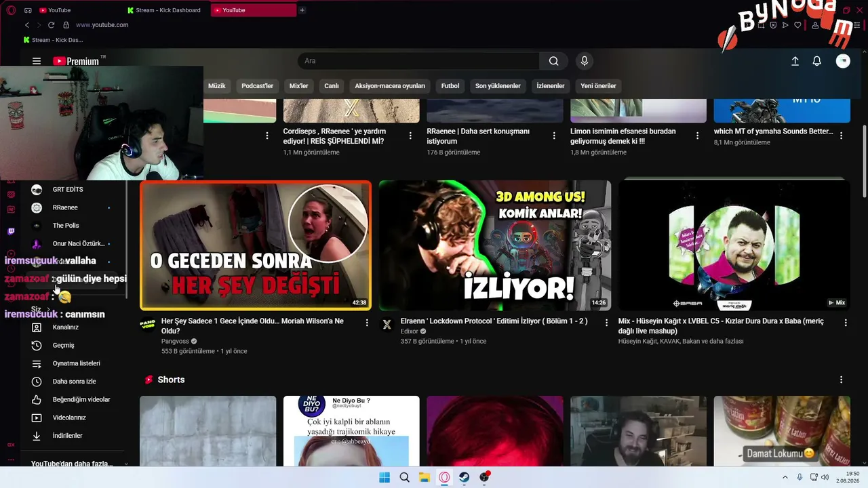Screen dimensions: 868x488
Task: Open the upload/create video icon
Action: pyautogui.click(x=795, y=61)
